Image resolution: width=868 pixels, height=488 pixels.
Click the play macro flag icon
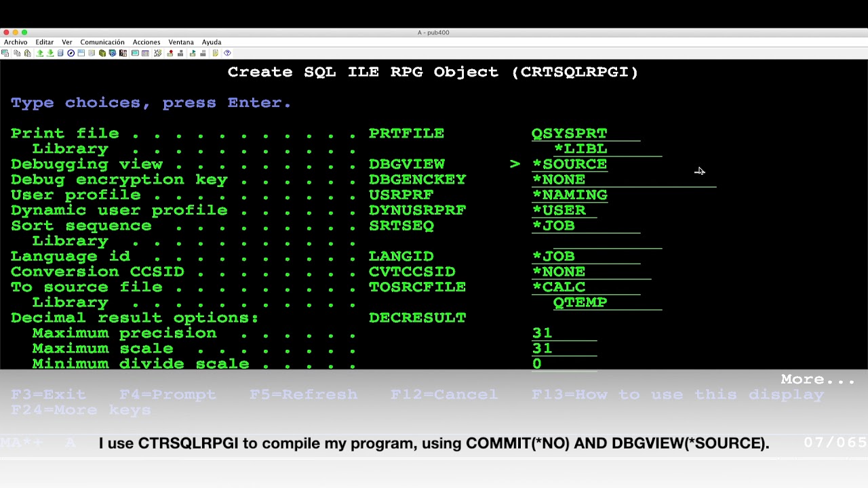click(x=193, y=53)
